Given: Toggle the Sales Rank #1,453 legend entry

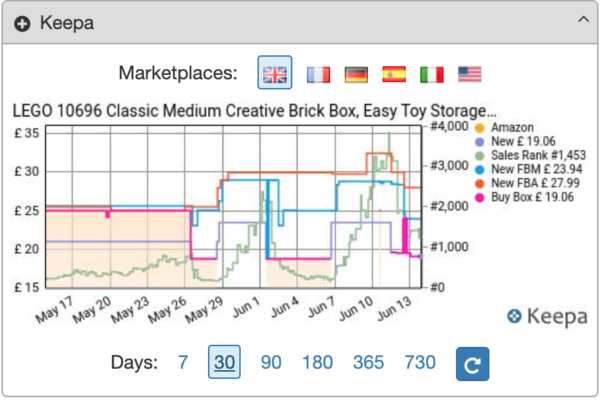Looking at the screenshot, I should [x=530, y=155].
